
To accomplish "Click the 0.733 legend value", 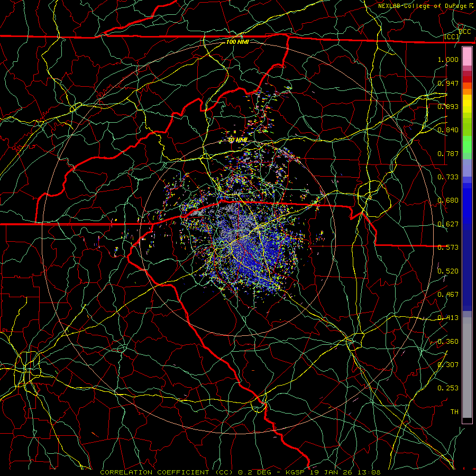I will point(448,177).
